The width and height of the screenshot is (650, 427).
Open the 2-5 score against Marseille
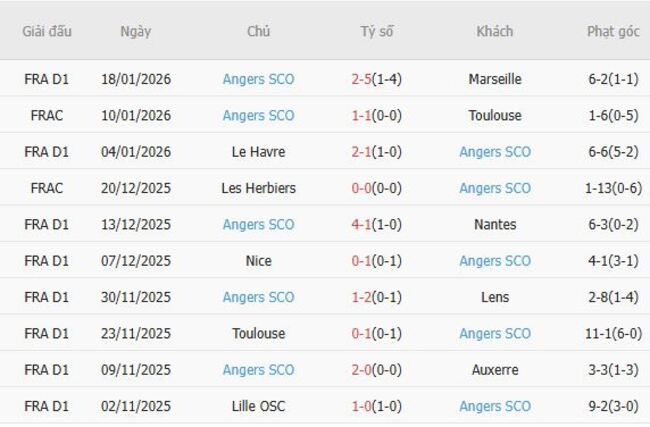[x=362, y=79]
